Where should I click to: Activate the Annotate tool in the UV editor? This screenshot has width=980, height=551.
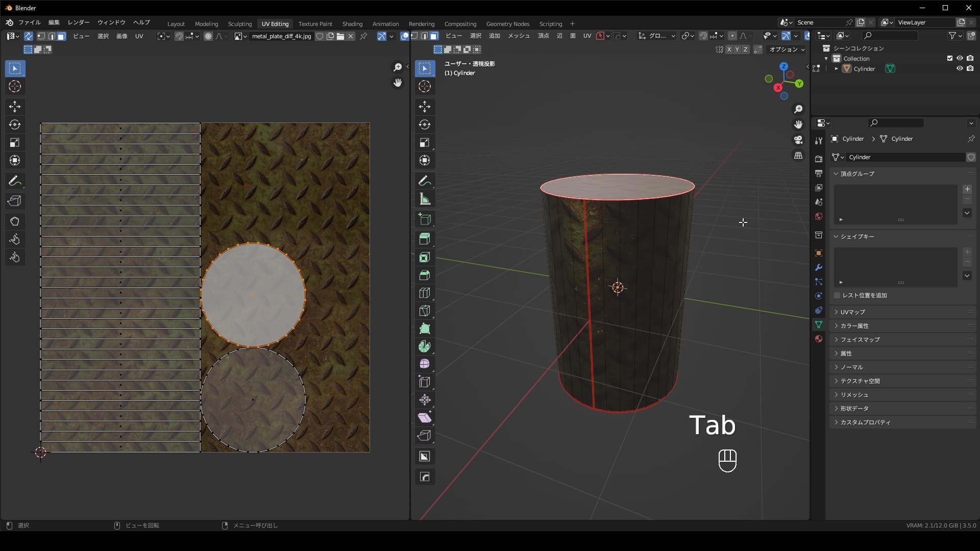pos(15,181)
